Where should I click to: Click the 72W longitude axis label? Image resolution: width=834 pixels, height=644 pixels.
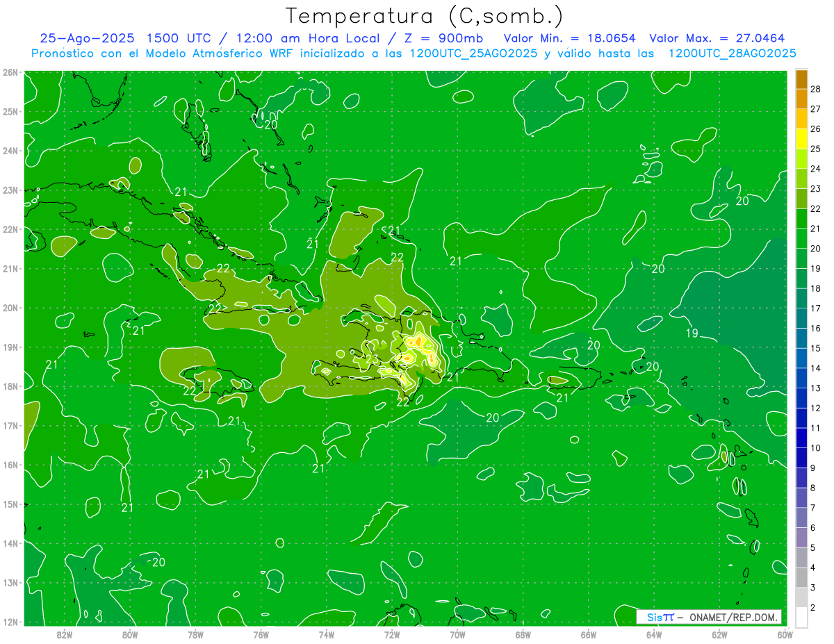point(392,634)
